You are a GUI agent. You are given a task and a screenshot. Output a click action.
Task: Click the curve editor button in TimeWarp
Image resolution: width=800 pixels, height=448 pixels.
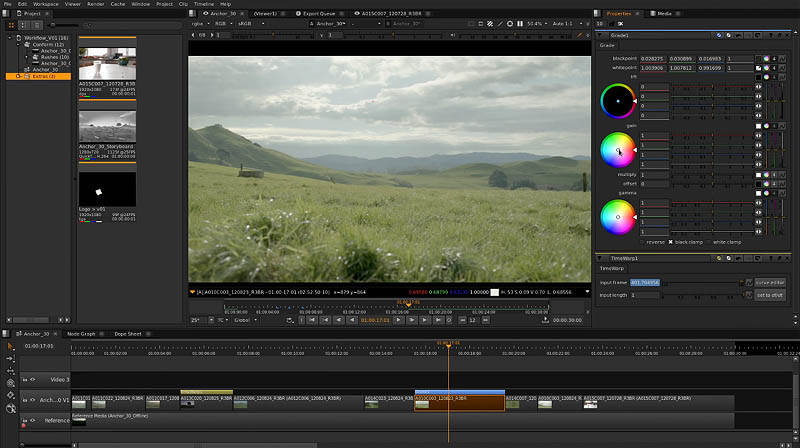tap(769, 283)
